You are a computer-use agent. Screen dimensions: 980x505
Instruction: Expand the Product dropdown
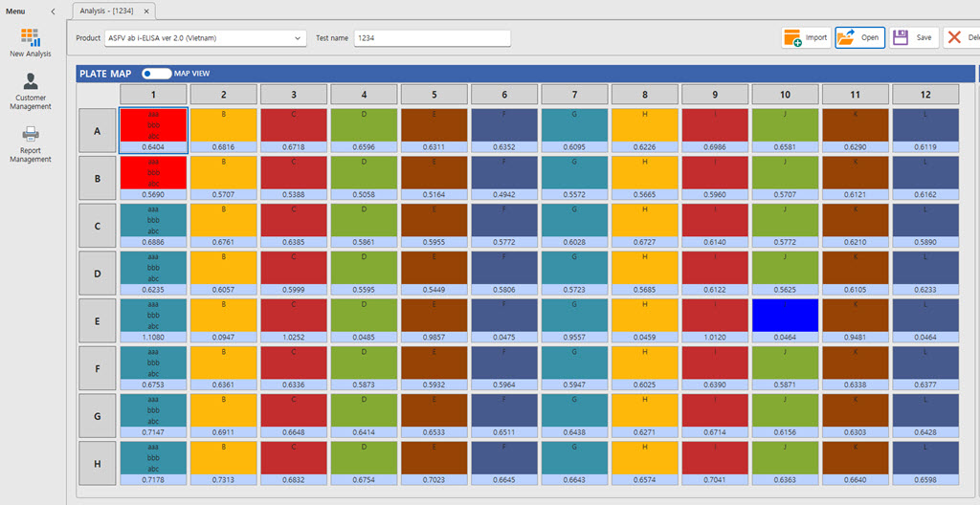pyautogui.click(x=299, y=38)
